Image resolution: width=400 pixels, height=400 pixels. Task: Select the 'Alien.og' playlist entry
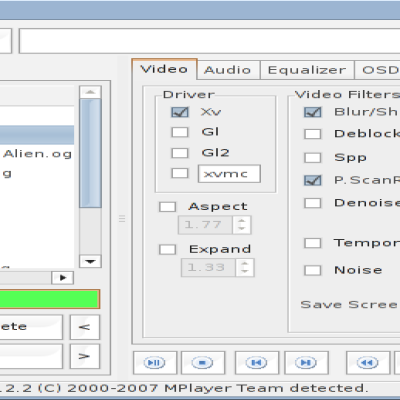[37, 154]
